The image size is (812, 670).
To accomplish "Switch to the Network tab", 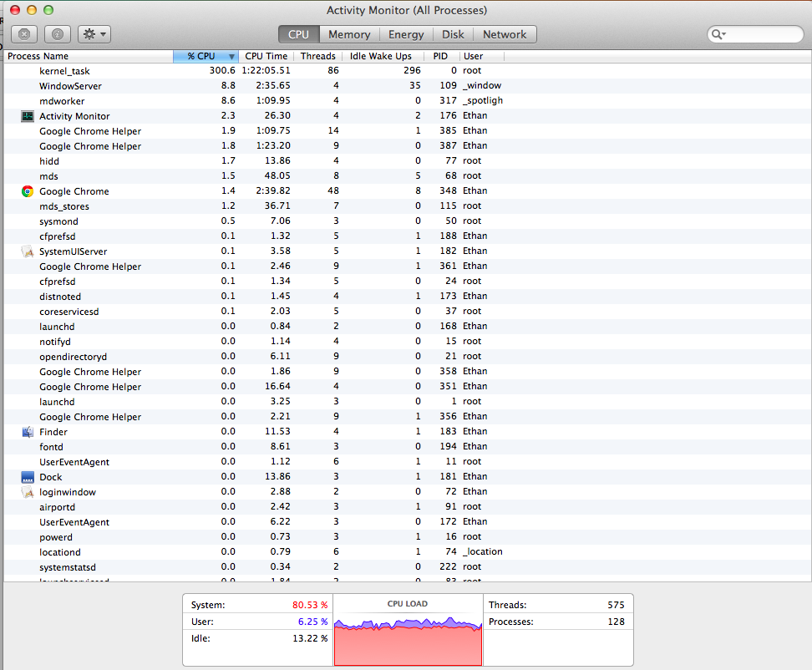I will 505,34.
